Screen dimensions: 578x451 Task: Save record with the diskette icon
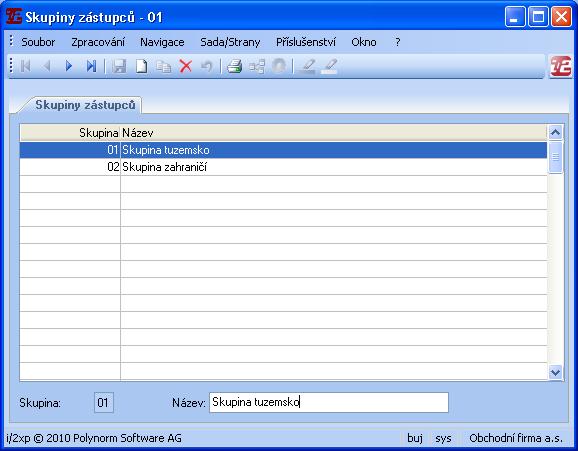click(x=119, y=66)
